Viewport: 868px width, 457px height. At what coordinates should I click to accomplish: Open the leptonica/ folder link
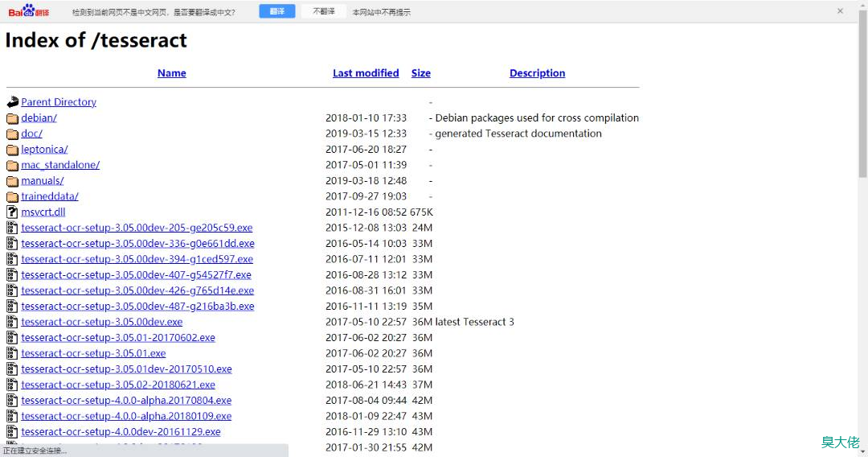pos(44,150)
